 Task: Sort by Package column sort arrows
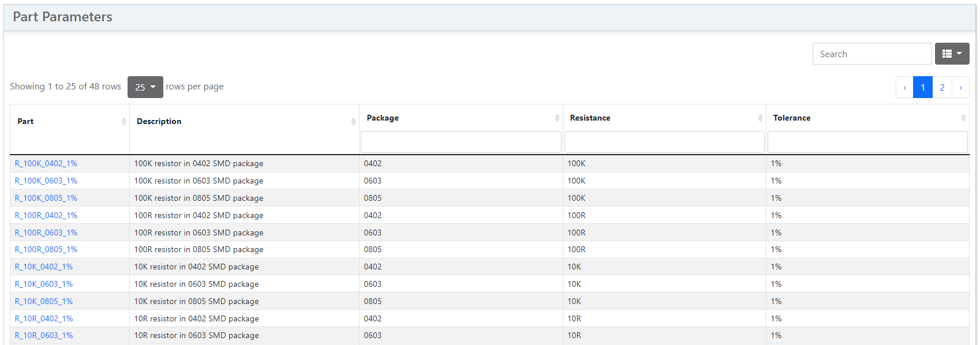pos(557,118)
